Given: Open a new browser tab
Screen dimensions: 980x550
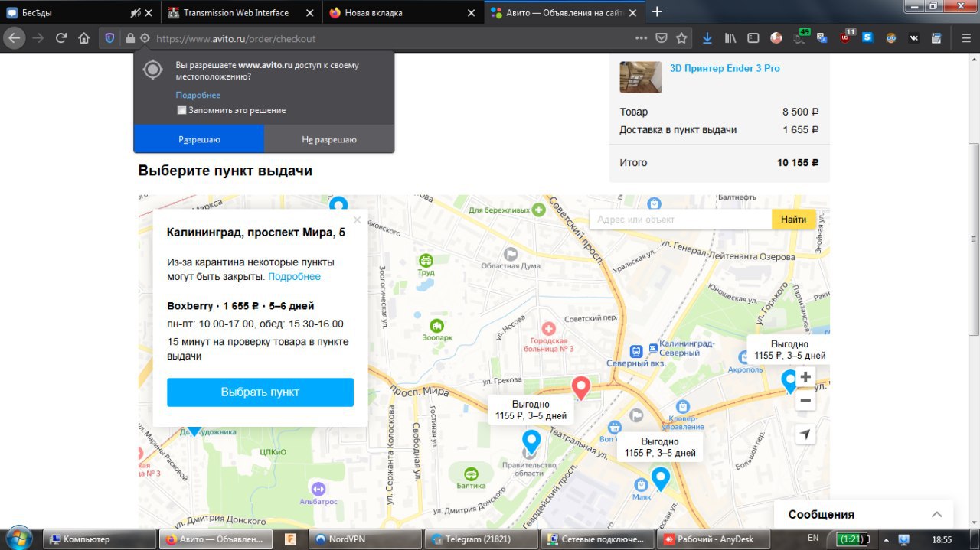Looking at the screenshot, I should coord(657,11).
